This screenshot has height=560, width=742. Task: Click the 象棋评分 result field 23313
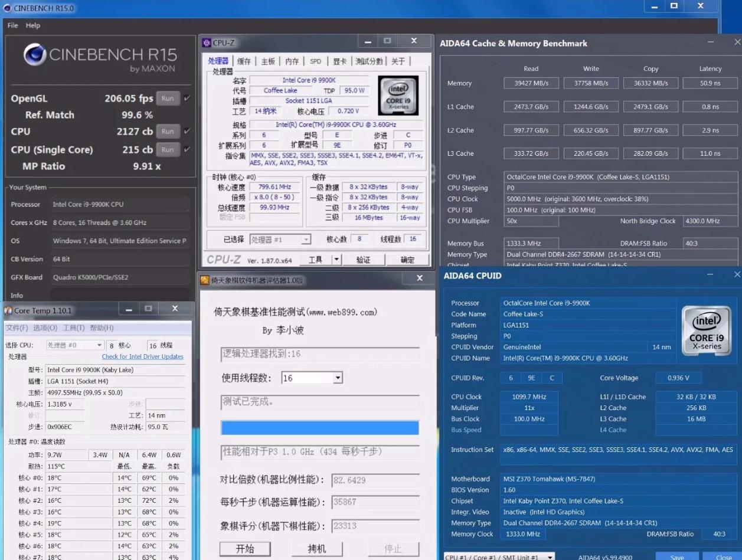click(x=375, y=526)
